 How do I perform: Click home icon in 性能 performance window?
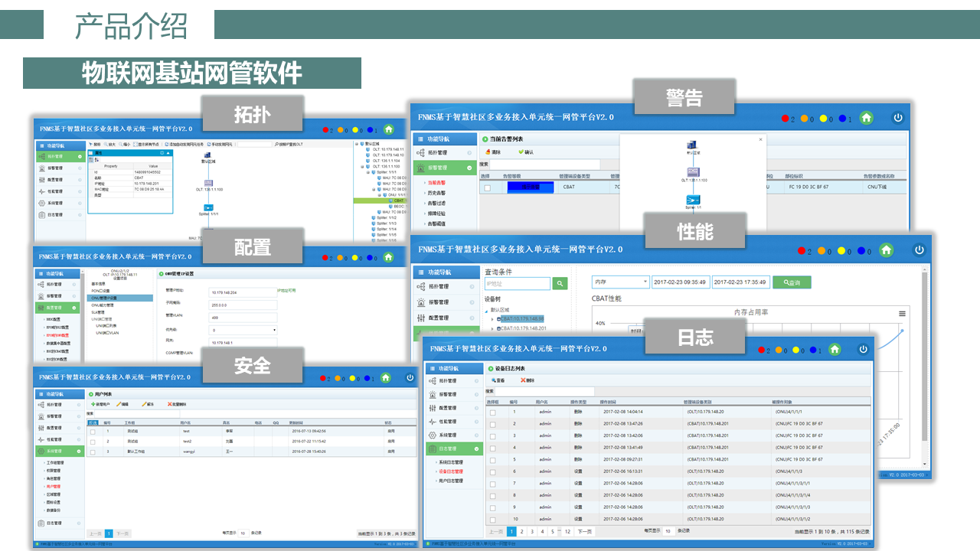886,250
